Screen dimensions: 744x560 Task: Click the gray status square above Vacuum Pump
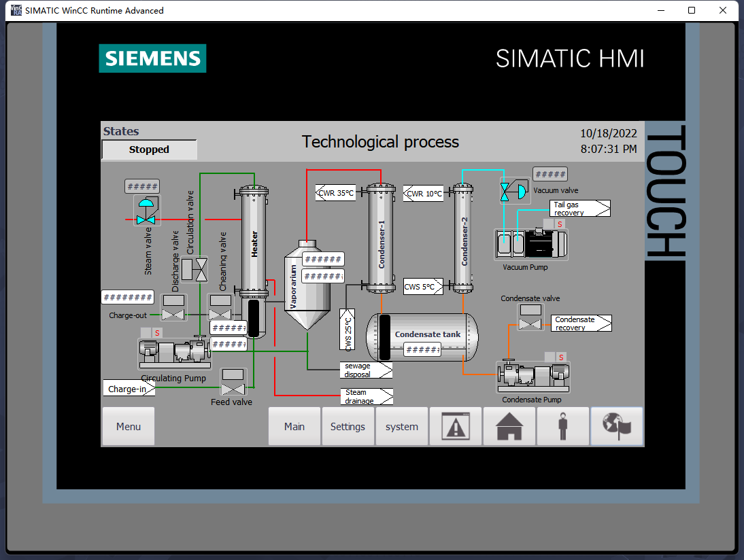(x=549, y=224)
